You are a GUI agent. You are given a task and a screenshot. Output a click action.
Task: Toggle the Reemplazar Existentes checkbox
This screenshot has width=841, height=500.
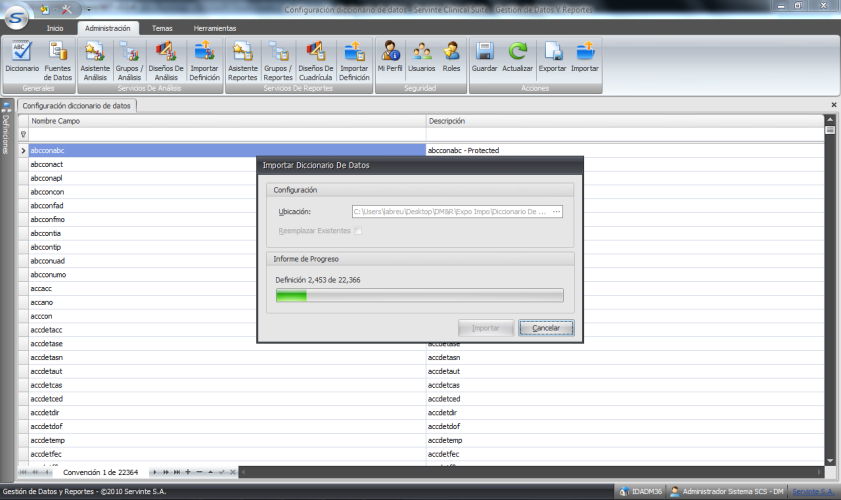click(x=357, y=231)
